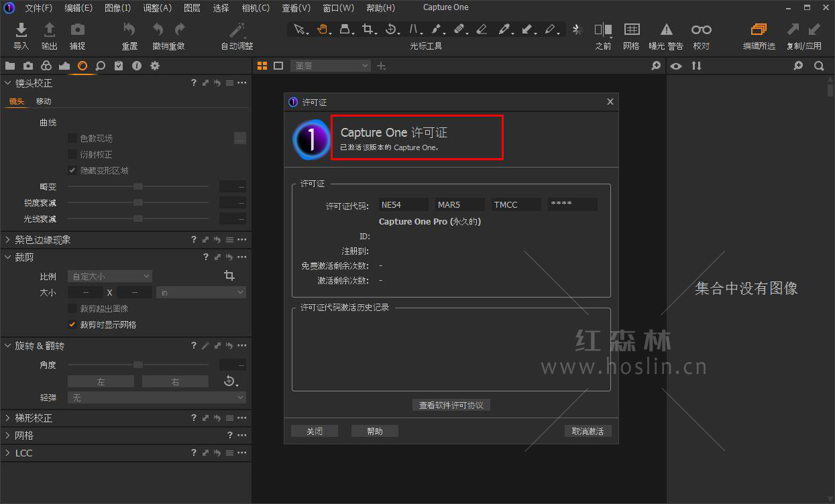Screen dimensions: 835x504
Task: Toggle the 色散现场 checkbox
Action: (x=72, y=139)
